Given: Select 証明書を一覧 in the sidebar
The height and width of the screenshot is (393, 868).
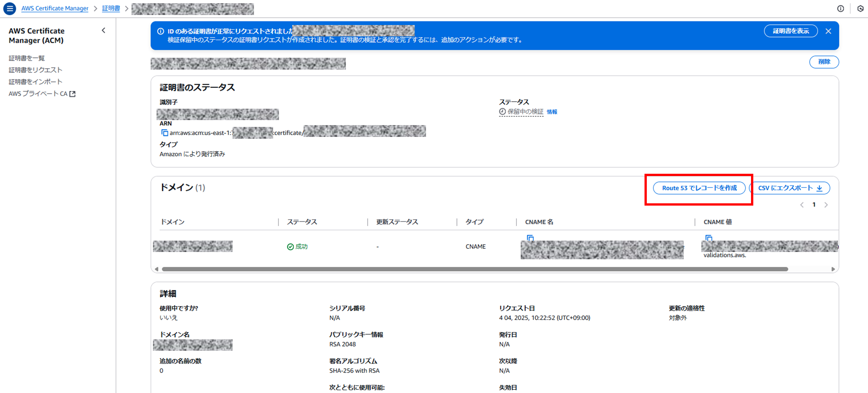Looking at the screenshot, I should [27, 58].
